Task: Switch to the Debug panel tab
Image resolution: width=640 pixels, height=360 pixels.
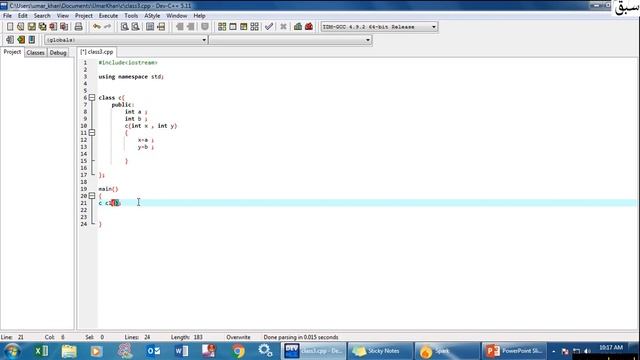Action: tap(58, 53)
